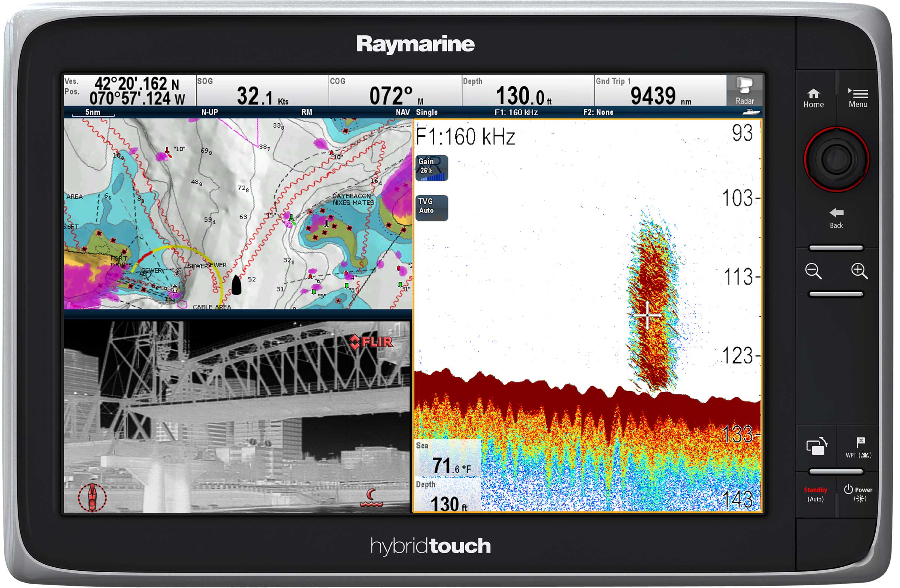Tap the NAV status indicator
The width and height of the screenshot is (900, 588).
403,112
